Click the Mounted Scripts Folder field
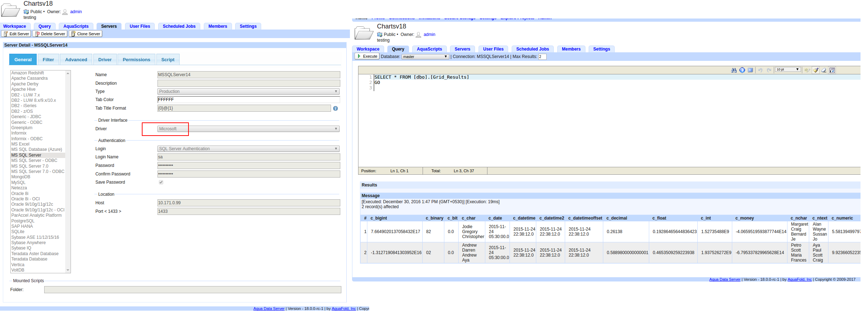The width and height of the screenshot is (868, 316). point(192,290)
